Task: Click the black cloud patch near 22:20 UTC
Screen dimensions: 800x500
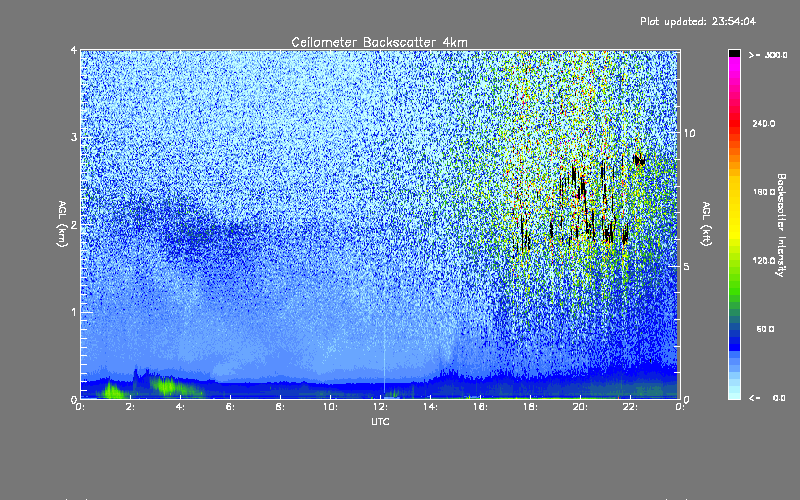Action: (x=639, y=160)
